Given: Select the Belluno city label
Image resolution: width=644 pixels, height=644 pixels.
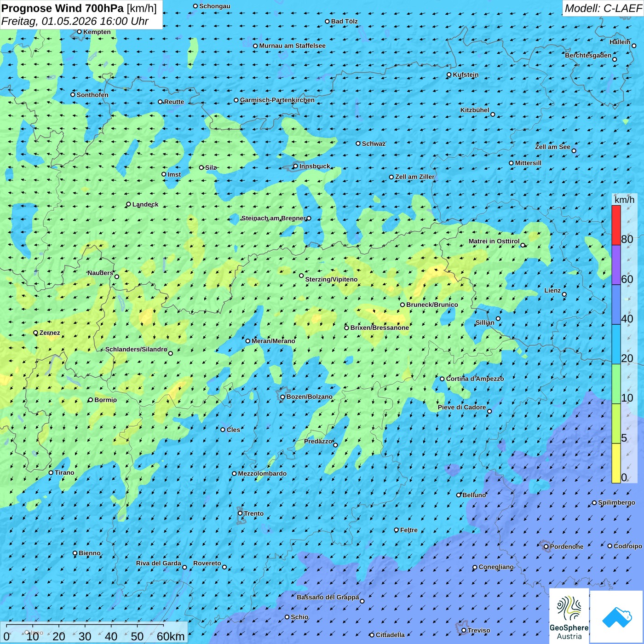Looking at the screenshot, I should [x=474, y=495].
